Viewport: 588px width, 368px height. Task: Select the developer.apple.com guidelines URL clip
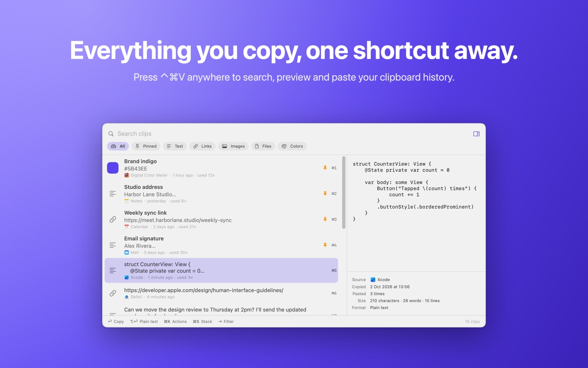tap(204, 290)
